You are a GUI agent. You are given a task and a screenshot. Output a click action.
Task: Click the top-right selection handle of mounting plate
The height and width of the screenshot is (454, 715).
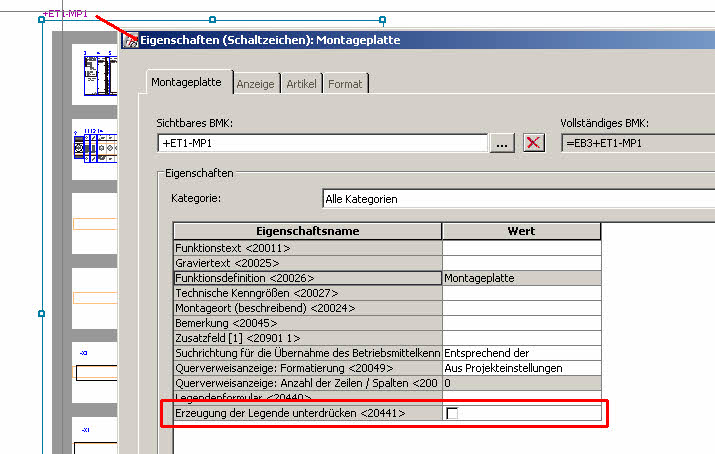click(383, 20)
